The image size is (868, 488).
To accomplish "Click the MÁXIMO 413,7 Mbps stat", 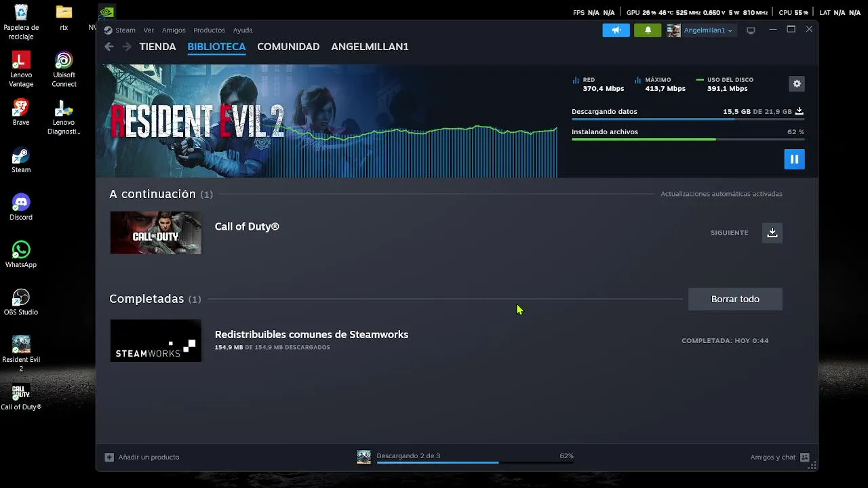I will 660,84.
